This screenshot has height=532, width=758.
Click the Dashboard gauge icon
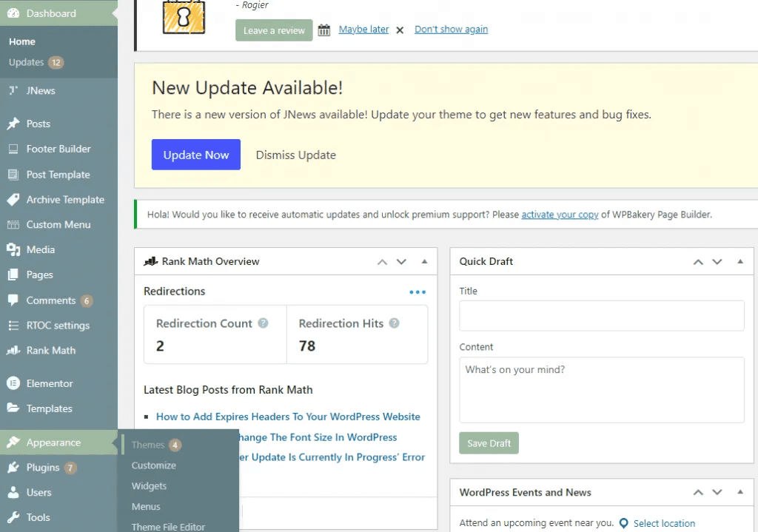pos(13,13)
